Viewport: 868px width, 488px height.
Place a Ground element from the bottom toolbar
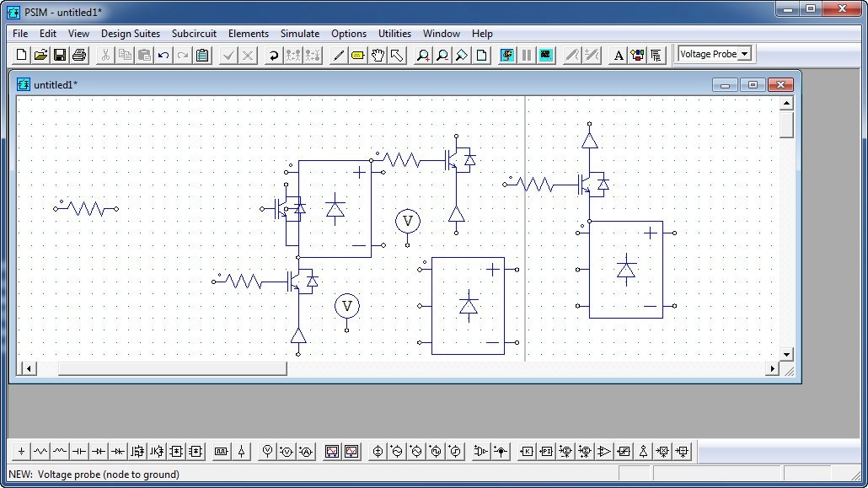[22, 452]
